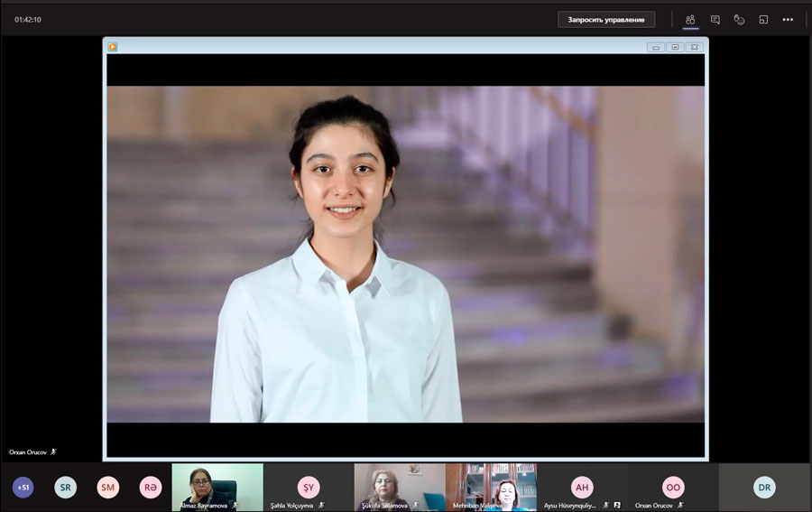This screenshot has width=812, height=512.
Task: Open the participants panel icon
Action: click(690, 20)
